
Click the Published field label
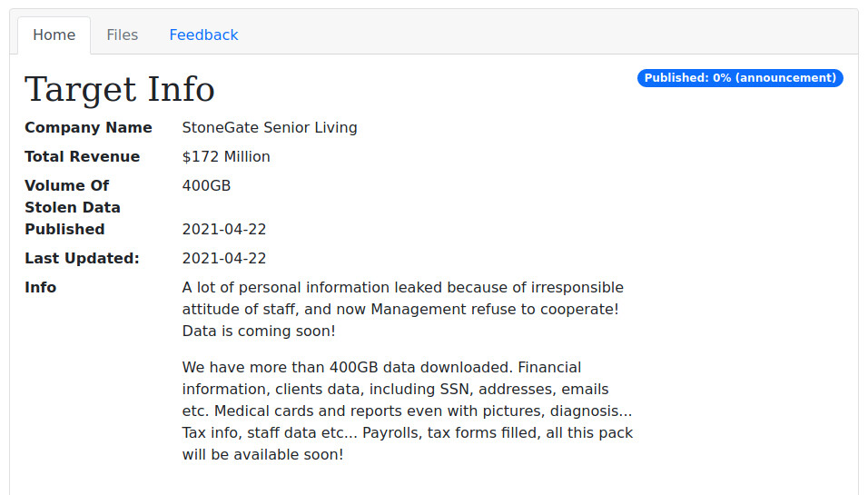point(64,229)
